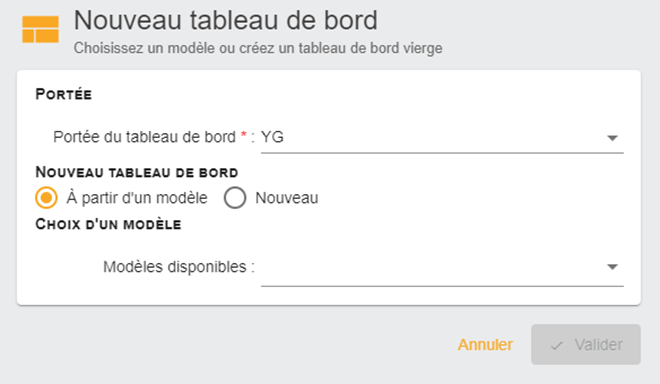The height and width of the screenshot is (384, 660).
Task: Click the PORTÉE section heading
Action: (64, 94)
